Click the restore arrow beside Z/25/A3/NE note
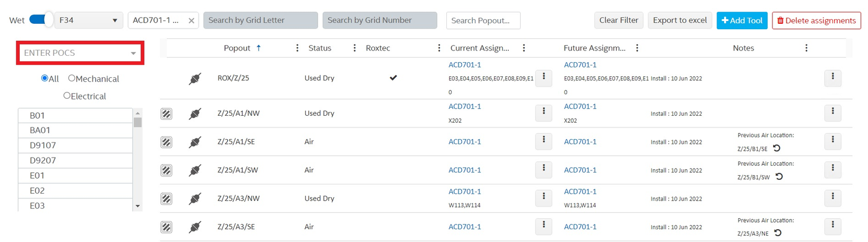Image resolution: width=868 pixels, height=242 pixels. click(x=778, y=233)
